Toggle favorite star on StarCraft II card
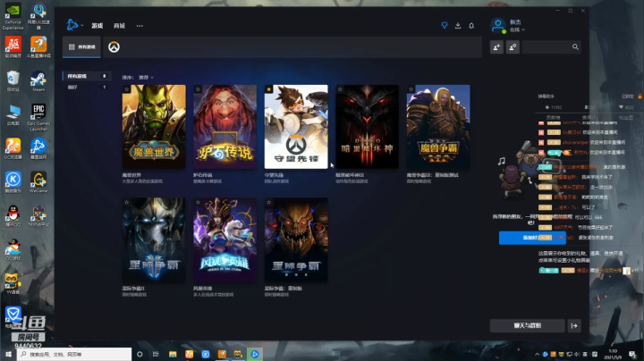This screenshot has width=644, height=361. (x=127, y=202)
